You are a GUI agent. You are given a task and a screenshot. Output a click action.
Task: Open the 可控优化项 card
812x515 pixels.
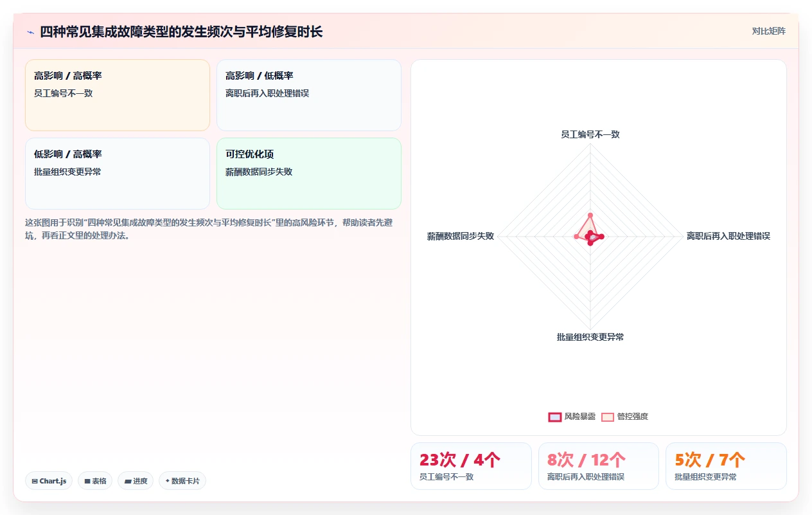click(x=309, y=174)
